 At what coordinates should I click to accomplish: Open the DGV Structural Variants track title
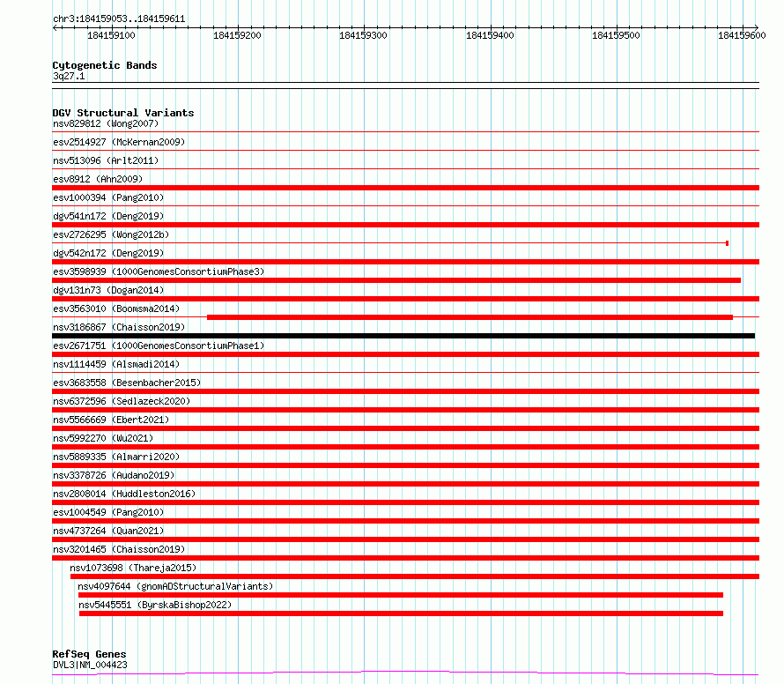click(123, 113)
